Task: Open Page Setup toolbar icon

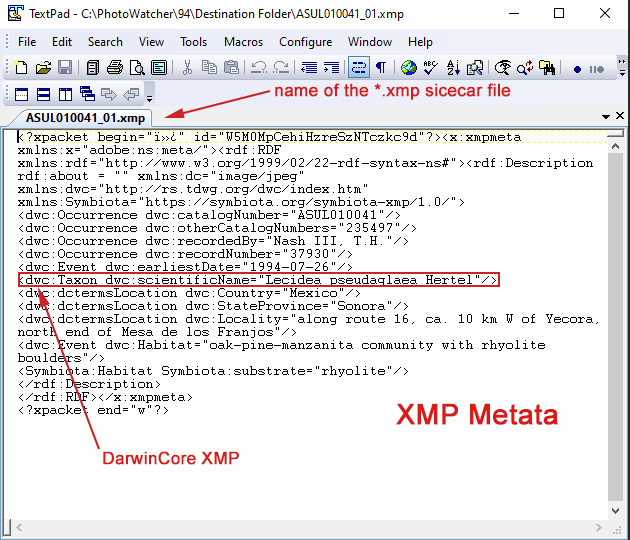Action: [x=159, y=68]
